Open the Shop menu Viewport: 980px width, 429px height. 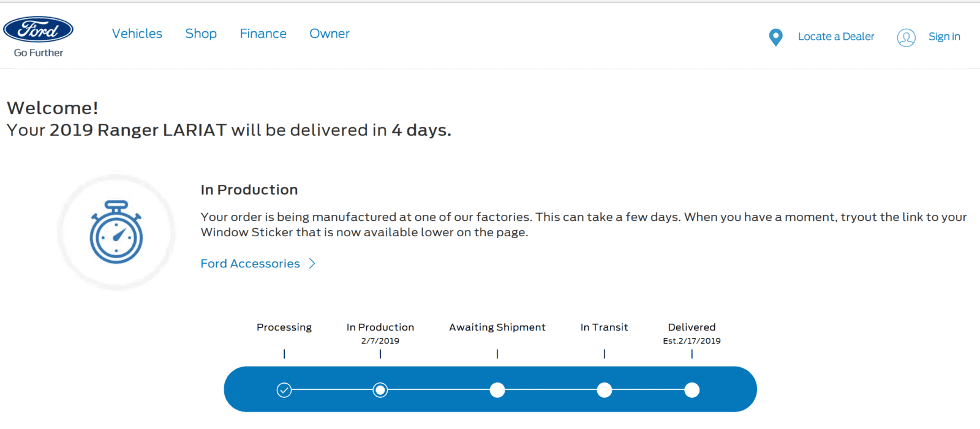pyautogui.click(x=201, y=34)
